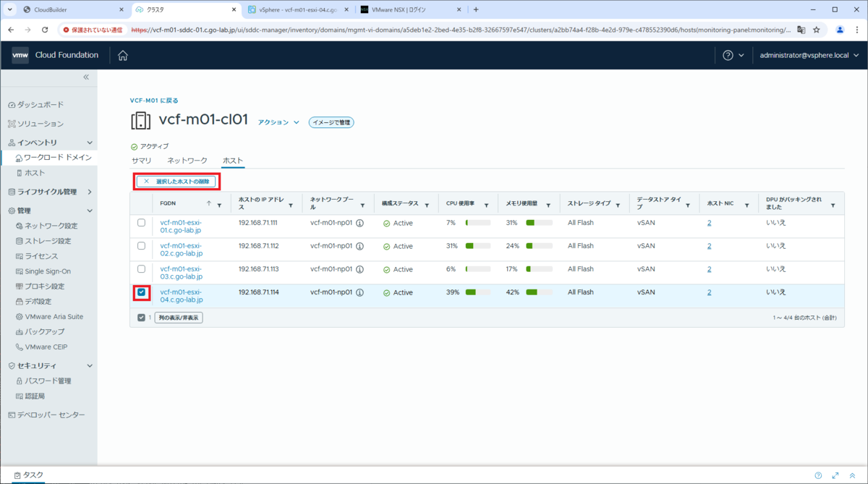Click the info icon for esxi-02 network pool
868x484 pixels.
tap(359, 246)
